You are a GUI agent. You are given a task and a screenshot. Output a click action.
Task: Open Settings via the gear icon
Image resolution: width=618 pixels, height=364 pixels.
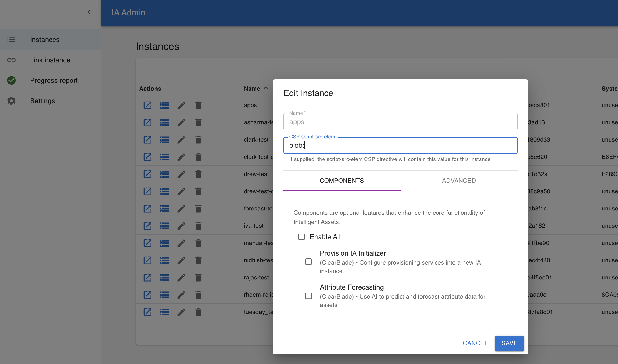(11, 101)
